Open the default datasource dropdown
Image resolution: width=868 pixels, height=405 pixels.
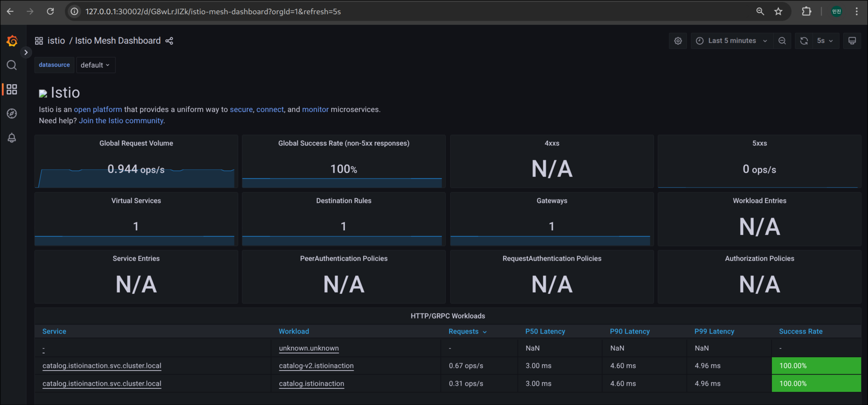96,65
